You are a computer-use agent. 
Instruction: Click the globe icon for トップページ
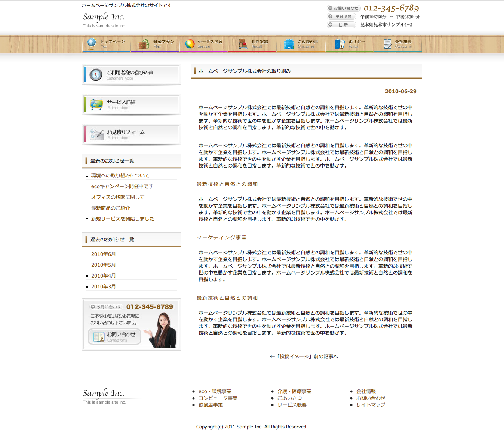92,43
